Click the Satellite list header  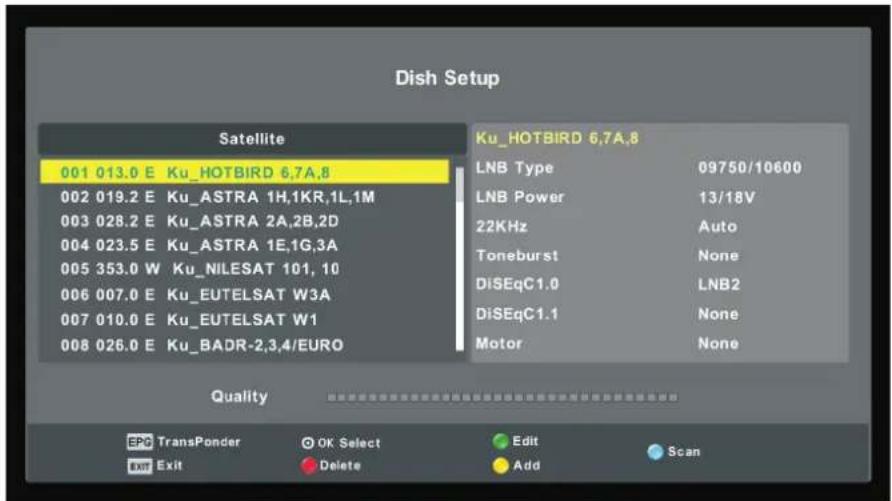click(252, 139)
